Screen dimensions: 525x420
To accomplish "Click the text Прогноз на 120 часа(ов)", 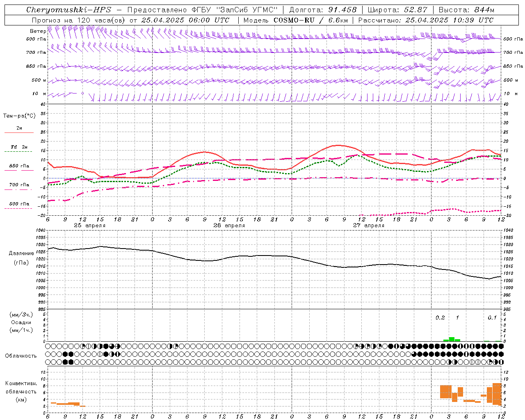I will point(79,20).
